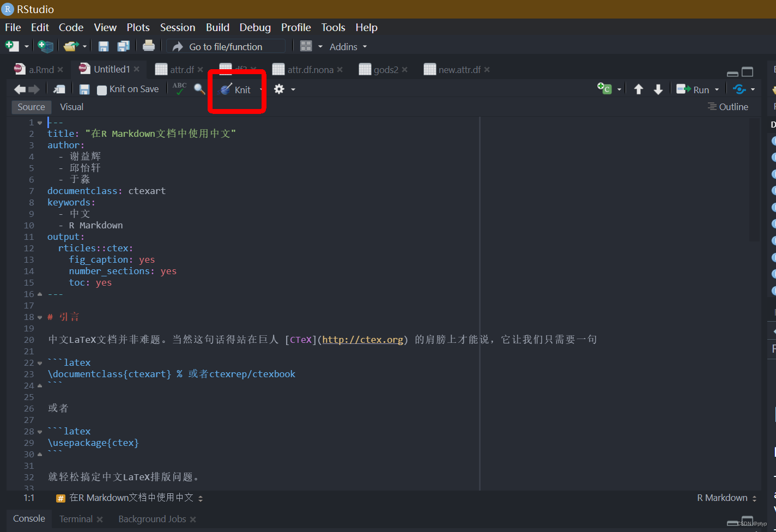776x532 pixels.
Task: Close the new.attr.df tab
Action: pyautogui.click(x=487, y=70)
